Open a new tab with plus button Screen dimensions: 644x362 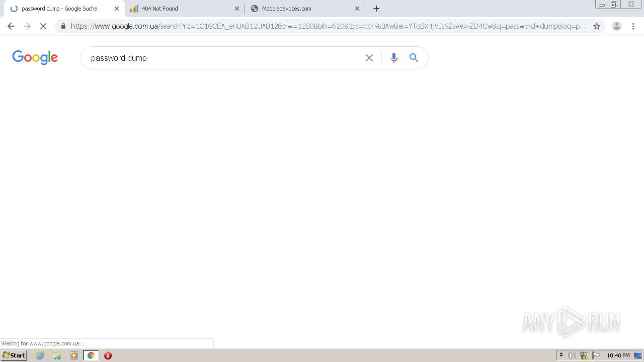(376, 9)
